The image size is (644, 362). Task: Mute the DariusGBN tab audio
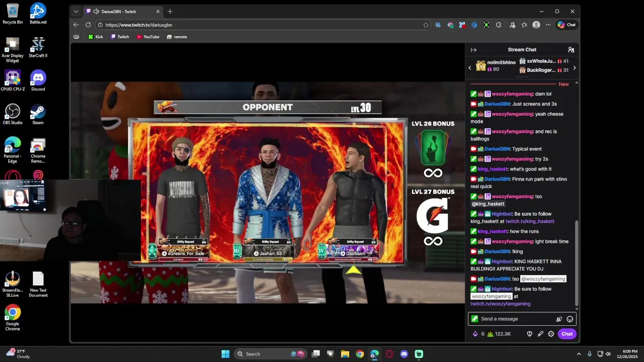point(96,12)
